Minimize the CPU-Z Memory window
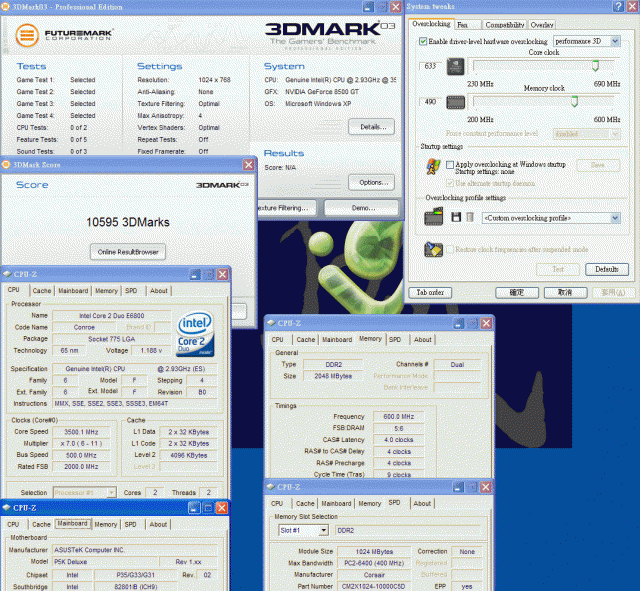 click(x=459, y=323)
